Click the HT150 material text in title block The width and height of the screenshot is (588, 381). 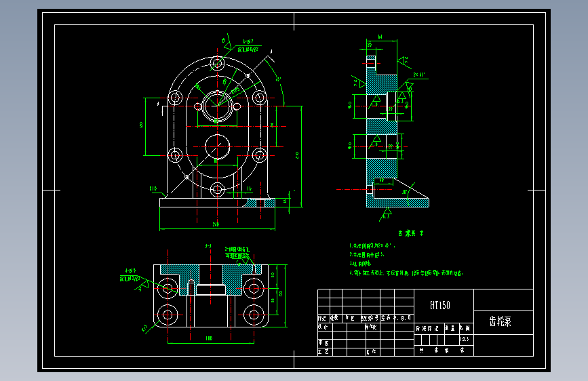440,305
